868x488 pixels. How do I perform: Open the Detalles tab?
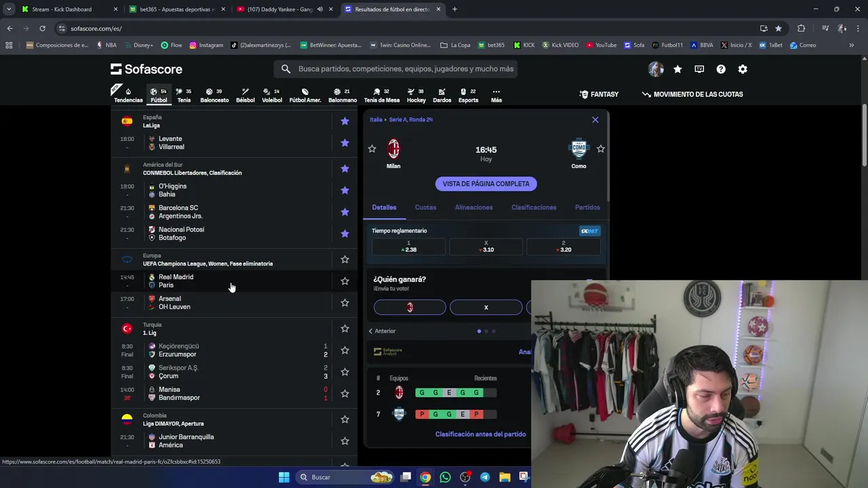(x=384, y=207)
